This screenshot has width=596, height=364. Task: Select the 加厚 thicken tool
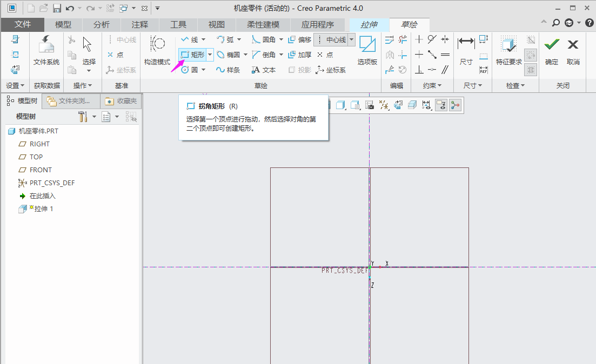(300, 55)
